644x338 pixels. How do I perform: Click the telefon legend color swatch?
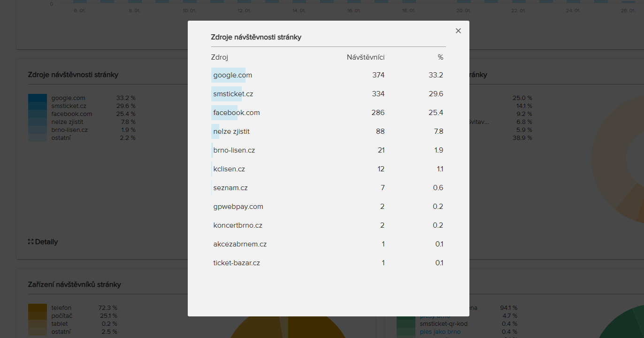coord(38,308)
